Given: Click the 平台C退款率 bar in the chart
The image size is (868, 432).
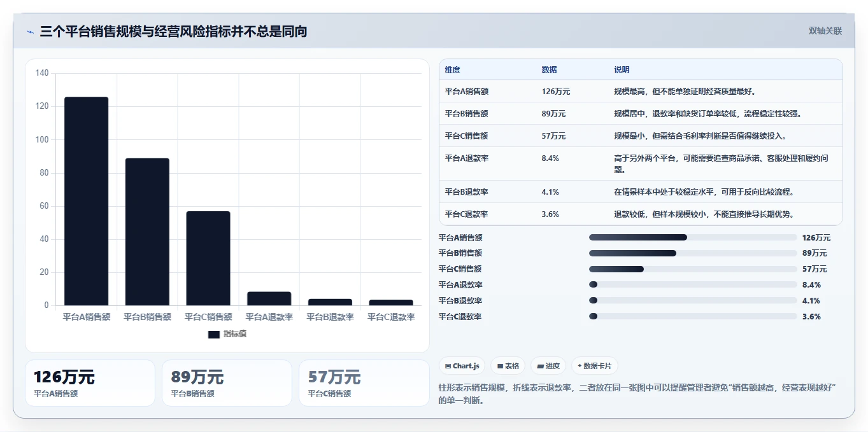Looking at the screenshot, I should pos(391,302).
